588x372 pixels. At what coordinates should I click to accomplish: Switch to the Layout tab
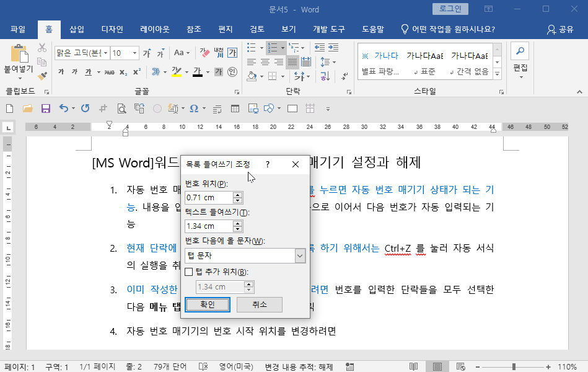click(x=154, y=29)
